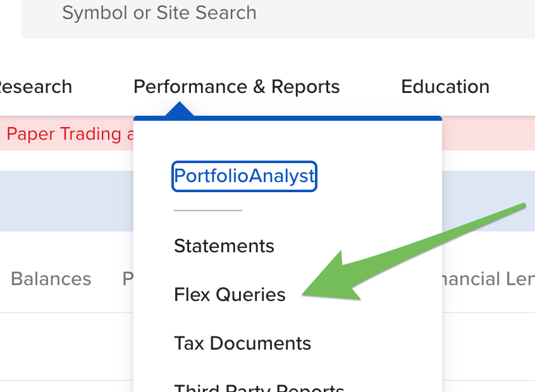Image resolution: width=535 pixels, height=392 pixels.
Task: Collapse the Performance & Reports dropdown
Action: click(236, 87)
